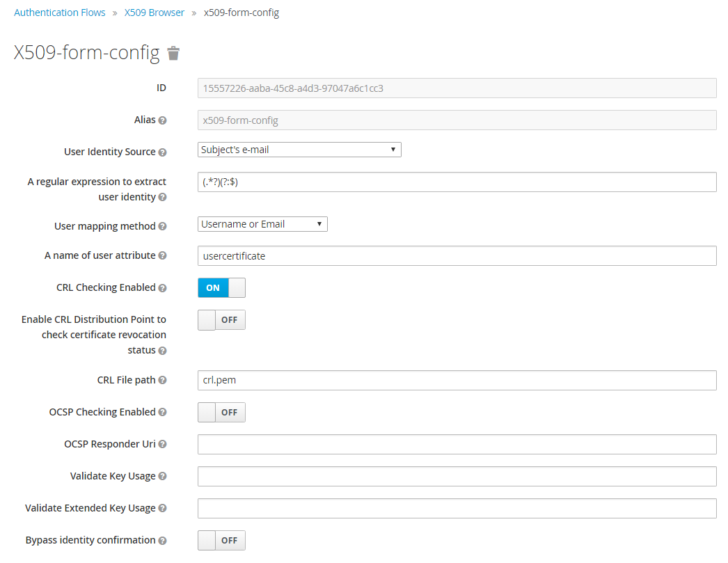The image size is (728, 563).
Task: Click the Validate Extended Key Usage field
Action: point(457,509)
